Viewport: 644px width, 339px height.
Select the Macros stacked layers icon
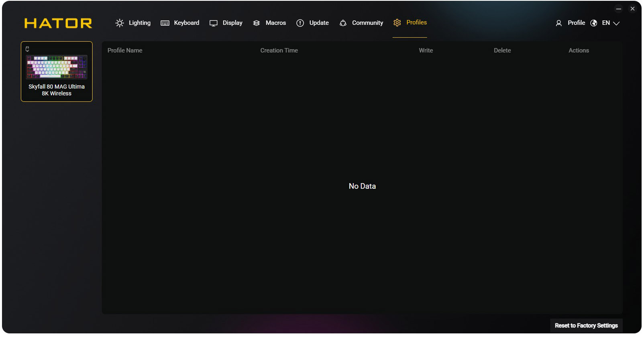[257, 23]
